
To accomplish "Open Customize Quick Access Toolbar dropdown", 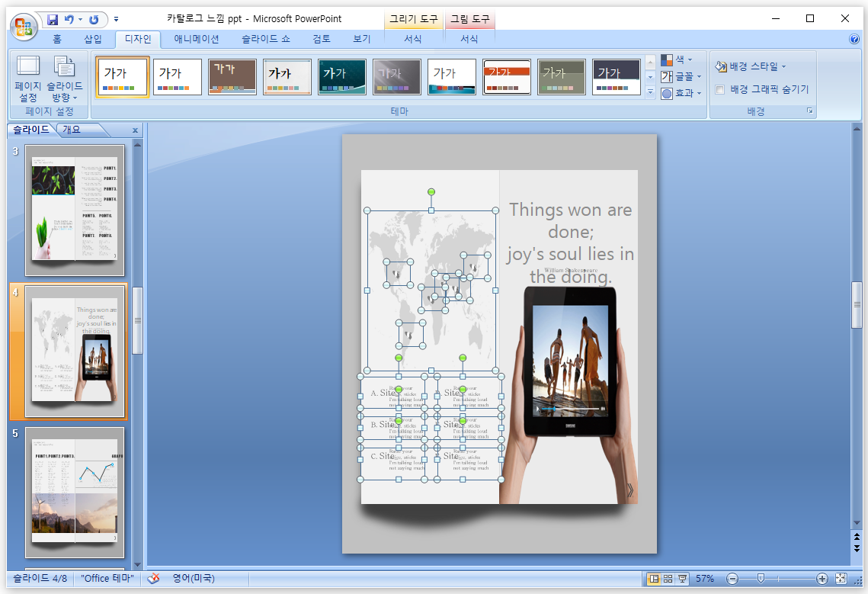I will tap(117, 19).
